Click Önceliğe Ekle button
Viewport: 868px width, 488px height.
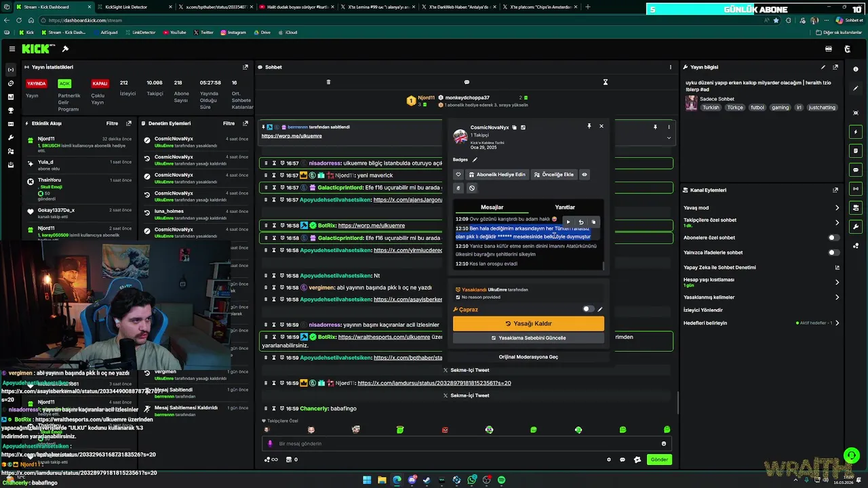[x=554, y=174]
